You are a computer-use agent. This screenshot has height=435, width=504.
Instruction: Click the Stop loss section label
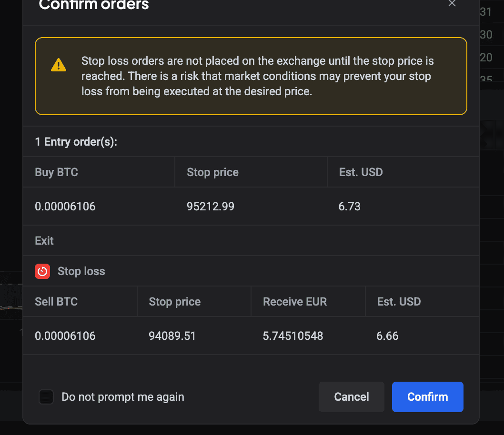point(81,271)
